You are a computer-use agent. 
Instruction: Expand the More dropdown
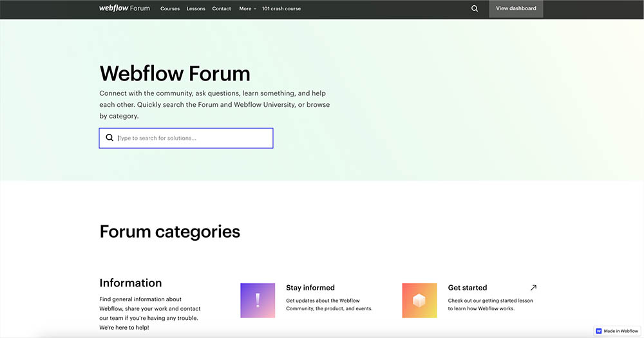click(x=248, y=8)
